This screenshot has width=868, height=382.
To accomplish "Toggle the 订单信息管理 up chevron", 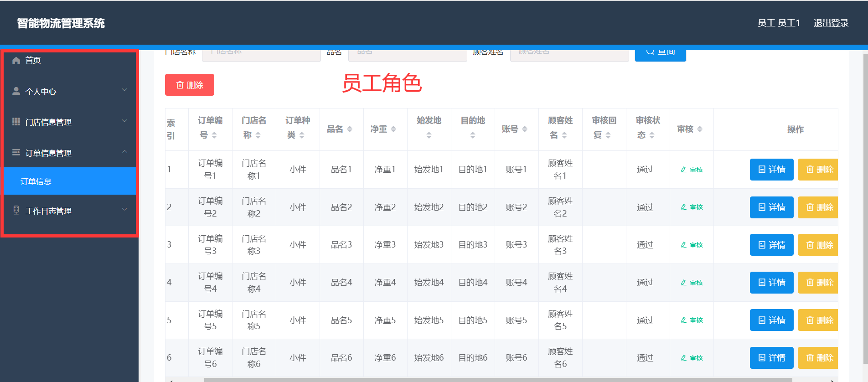I will (124, 151).
